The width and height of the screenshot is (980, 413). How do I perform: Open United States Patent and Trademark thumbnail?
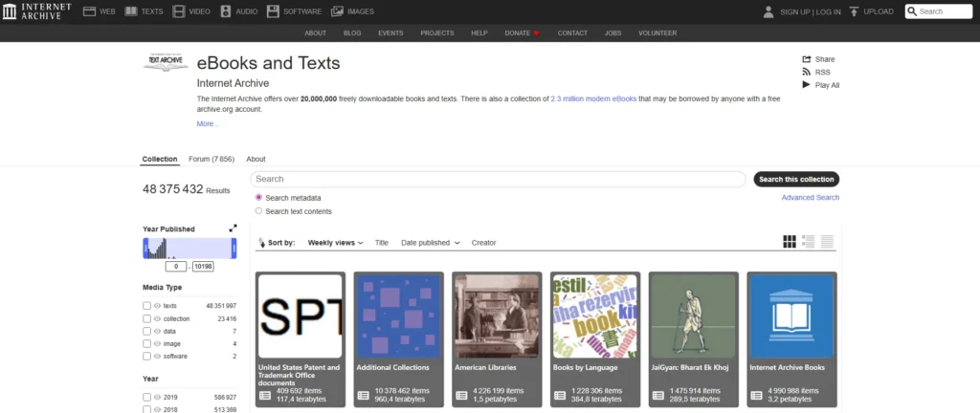(x=300, y=316)
